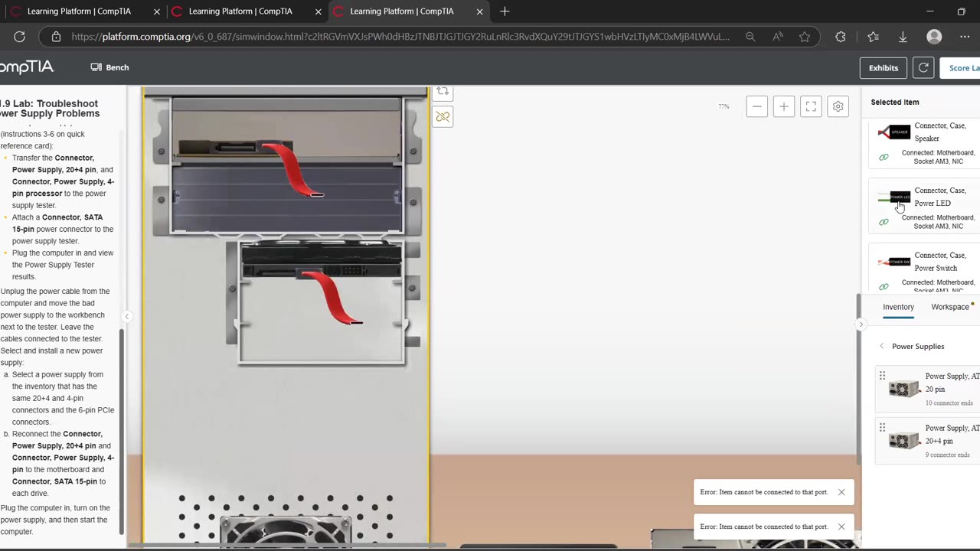
Task: Open browser extensions puzzle icon
Action: click(841, 37)
